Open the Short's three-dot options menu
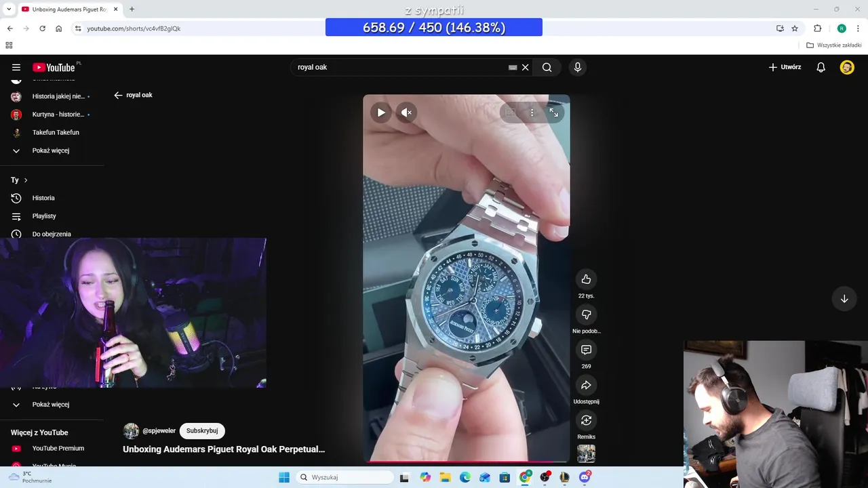This screenshot has height=488, width=868. 532,113
